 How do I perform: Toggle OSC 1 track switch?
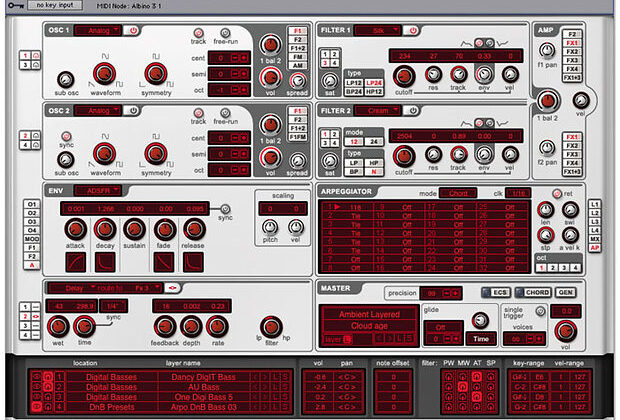[x=198, y=33]
